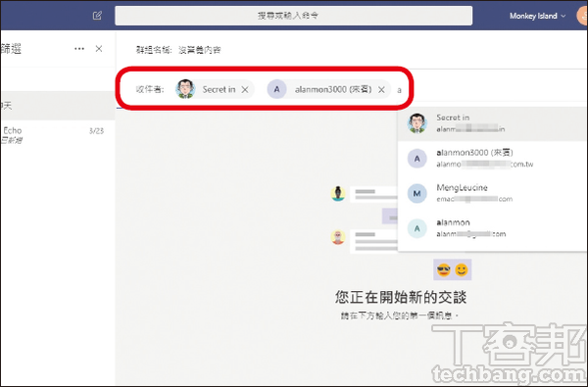Viewport: 588px width, 387px height.
Task: Select alanmon3000 (來賓) suggestion
Action: tap(492, 159)
